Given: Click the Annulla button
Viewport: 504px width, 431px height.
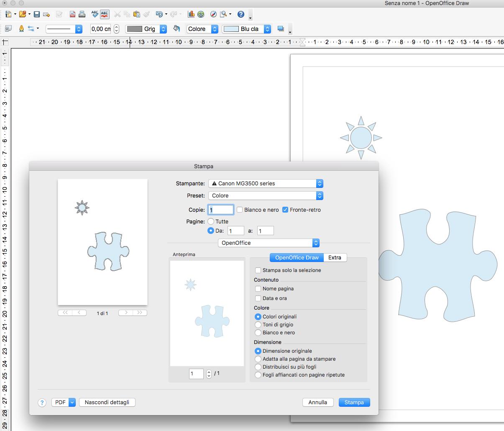Looking at the screenshot, I should [318, 402].
